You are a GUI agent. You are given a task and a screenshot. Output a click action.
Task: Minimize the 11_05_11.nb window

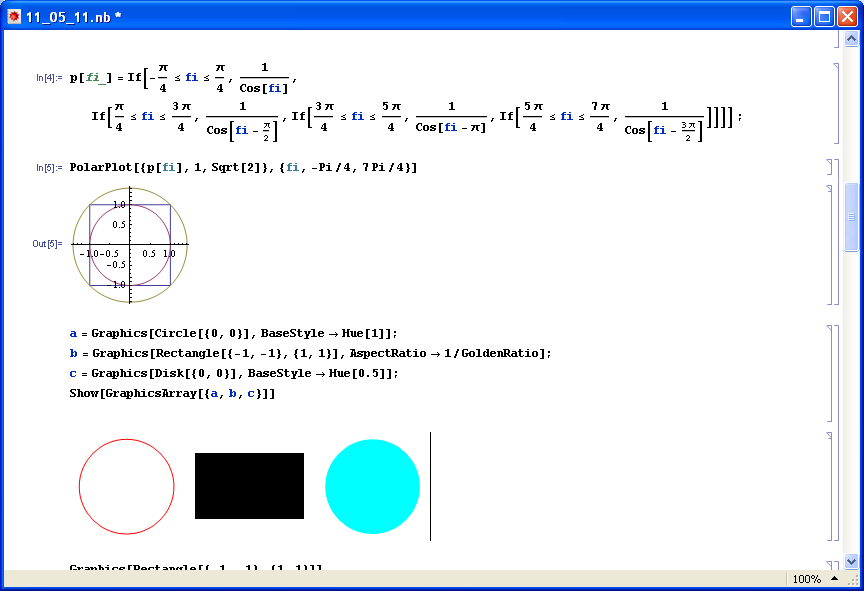(x=801, y=17)
